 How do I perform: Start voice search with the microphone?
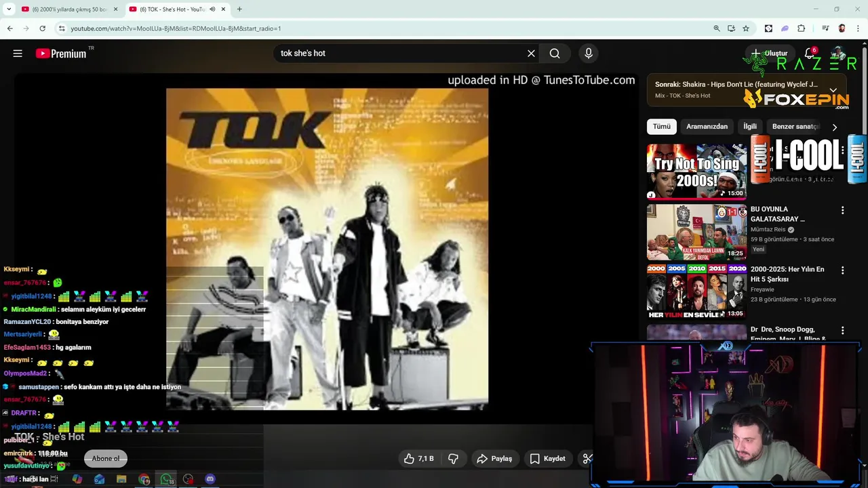click(588, 54)
